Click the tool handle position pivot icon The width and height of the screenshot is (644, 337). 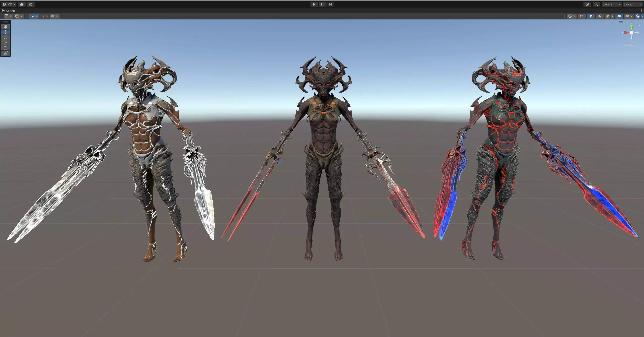coord(7,16)
